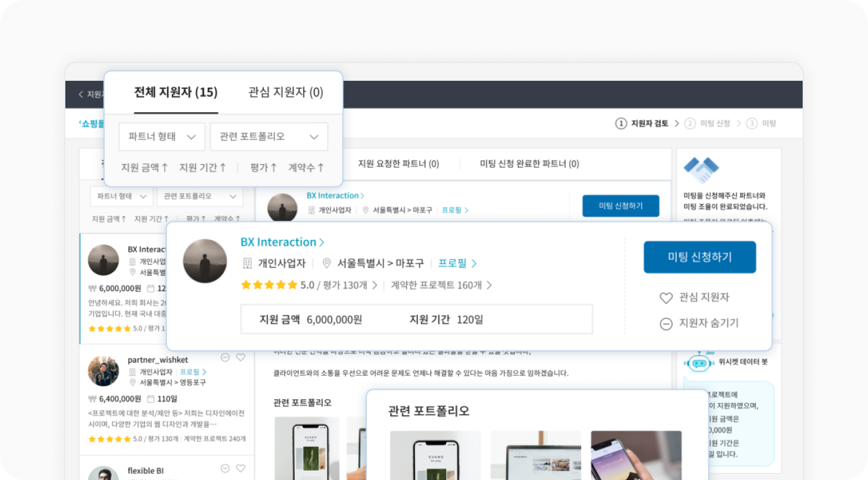
Task: Click partner_wishket name text
Action: [x=158, y=360]
